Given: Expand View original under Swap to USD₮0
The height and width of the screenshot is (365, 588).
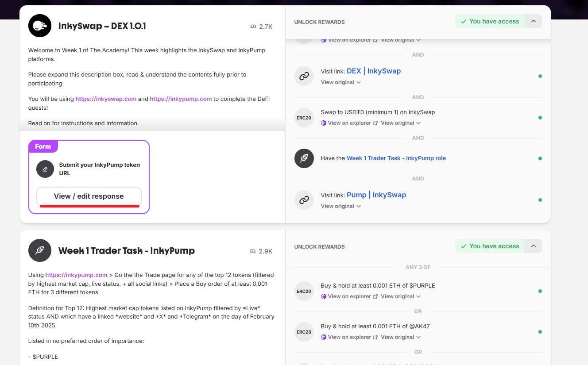Looking at the screenshot, I should pos(401,123).
